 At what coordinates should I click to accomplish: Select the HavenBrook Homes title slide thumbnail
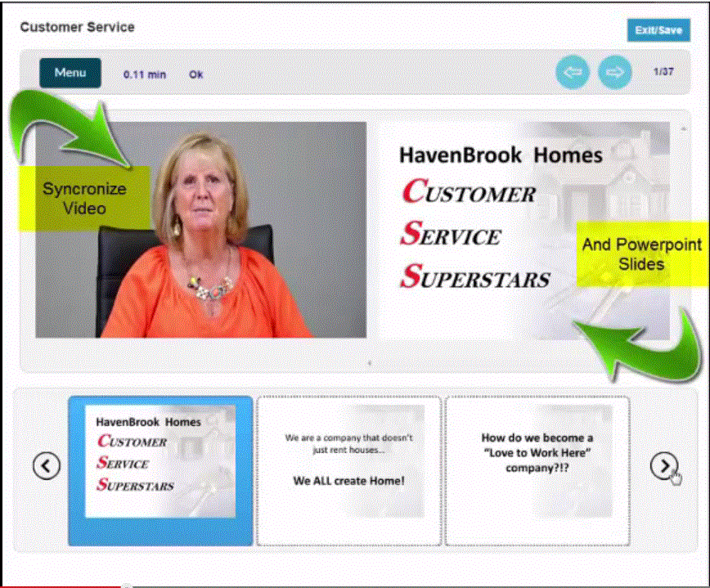pyautogui.click(x=160, y=471)
